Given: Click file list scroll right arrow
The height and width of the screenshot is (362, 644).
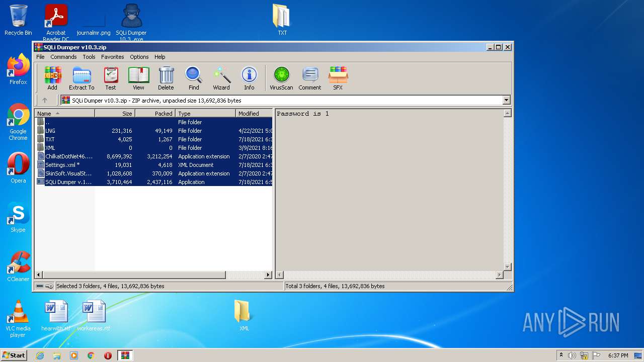Looking at the screenshot, I should coord(268,275).
